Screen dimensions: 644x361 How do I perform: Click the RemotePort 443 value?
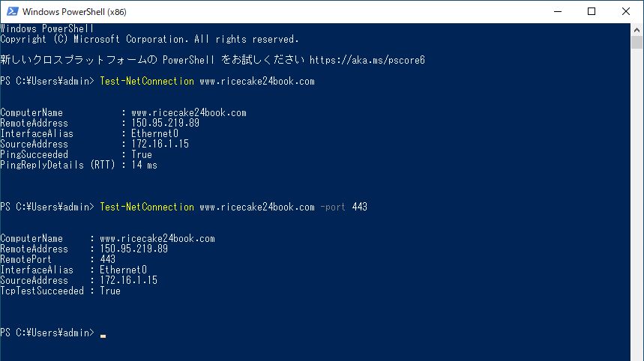coord(108,259)
